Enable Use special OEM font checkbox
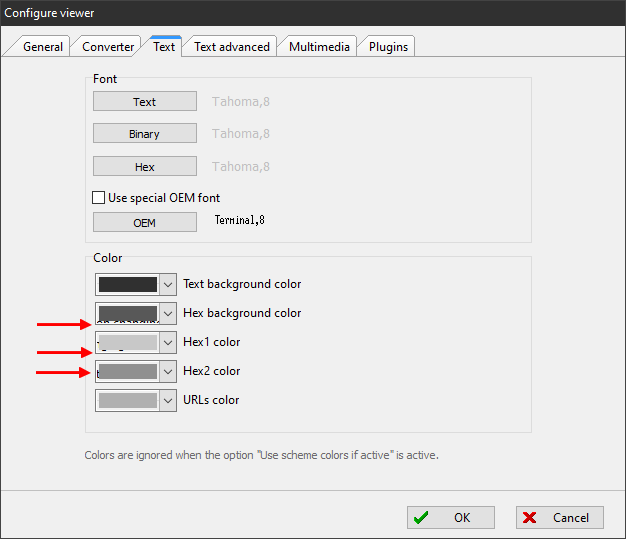This screenshot has height=539, width=626. click(99, 198)
